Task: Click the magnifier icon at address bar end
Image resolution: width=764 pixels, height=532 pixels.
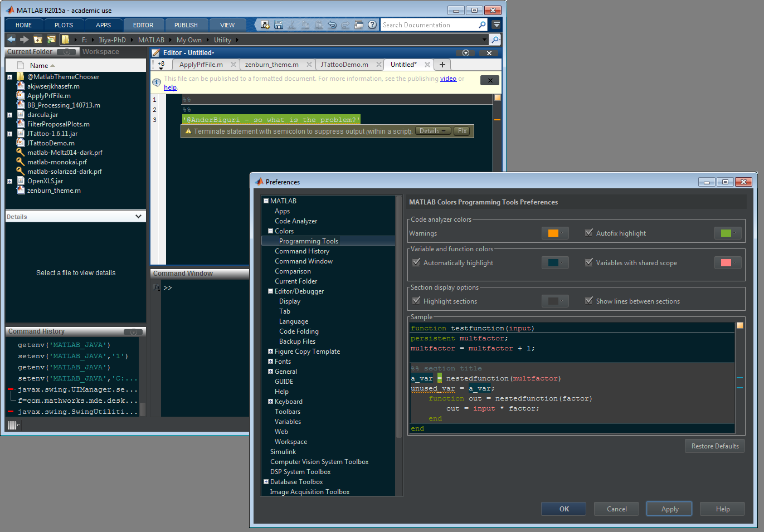Action: click(x=495, y=40)
